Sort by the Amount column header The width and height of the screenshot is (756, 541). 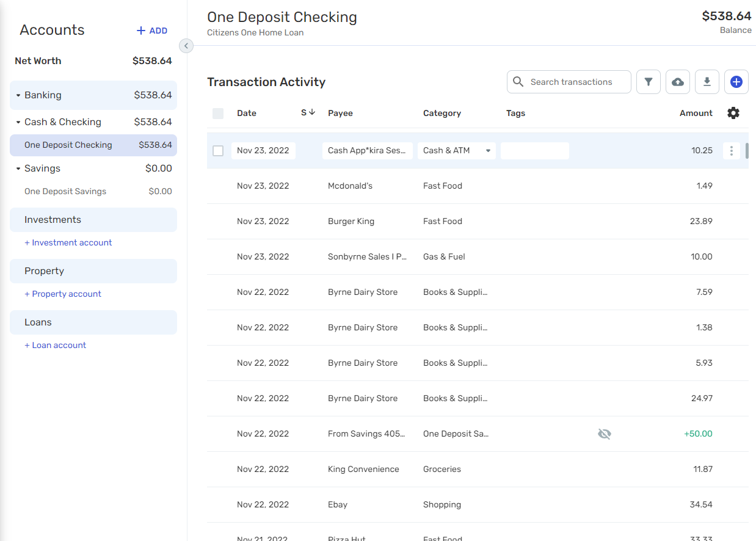tap(696, 114)
